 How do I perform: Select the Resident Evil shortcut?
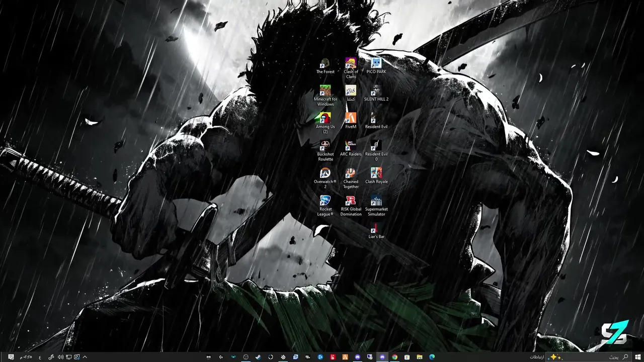coord(376,121)
